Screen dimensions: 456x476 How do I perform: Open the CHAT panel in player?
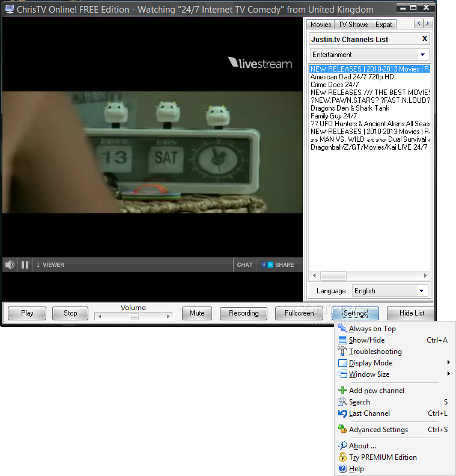(x=245, y=264)
